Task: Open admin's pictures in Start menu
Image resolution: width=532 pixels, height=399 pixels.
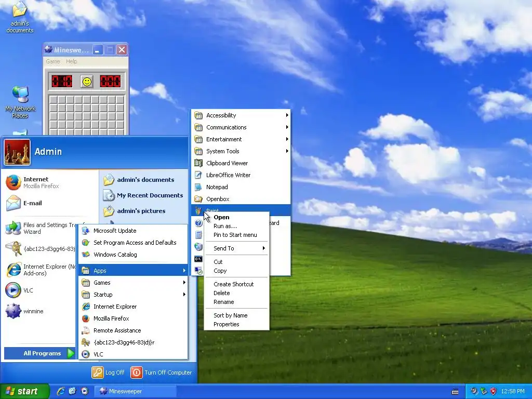Action: click(143, 211)
